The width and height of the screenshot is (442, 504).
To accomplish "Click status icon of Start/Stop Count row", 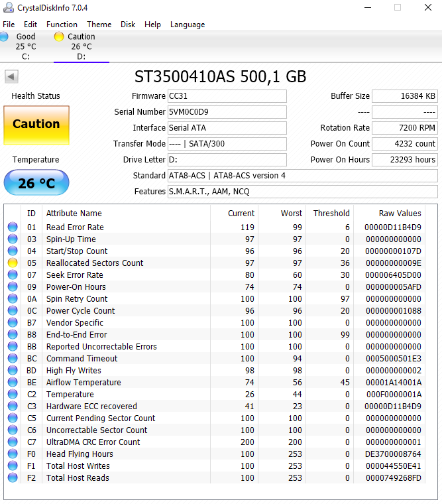I will coord(13,251).
